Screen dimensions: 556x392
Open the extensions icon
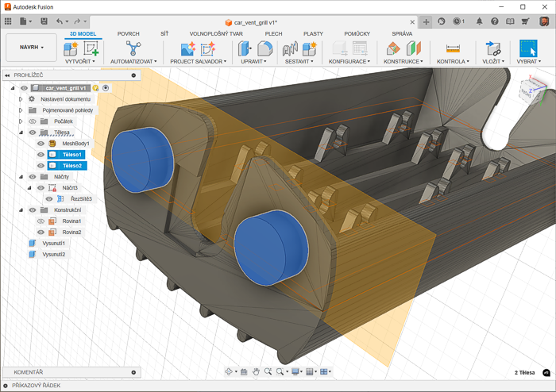442,21
